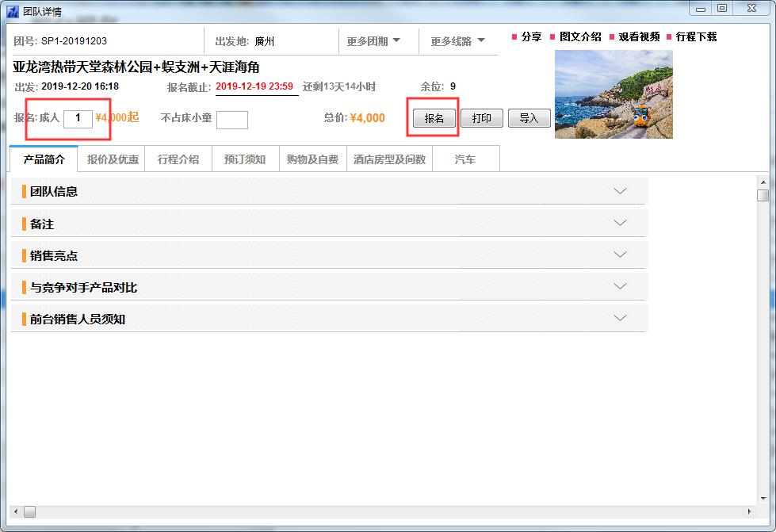The width and height of the screenshot is (776, 532).
Task: Click the red square beside 观看视频
Action: point(612,37)
